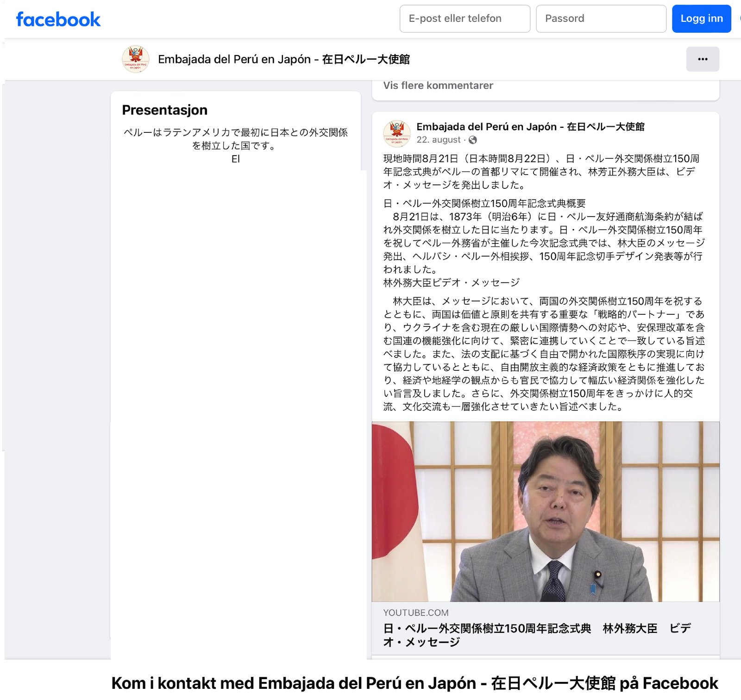The image size is (741, 700).
Task: Open the post author name Embajada del Perú
Action: click(530, 126)
